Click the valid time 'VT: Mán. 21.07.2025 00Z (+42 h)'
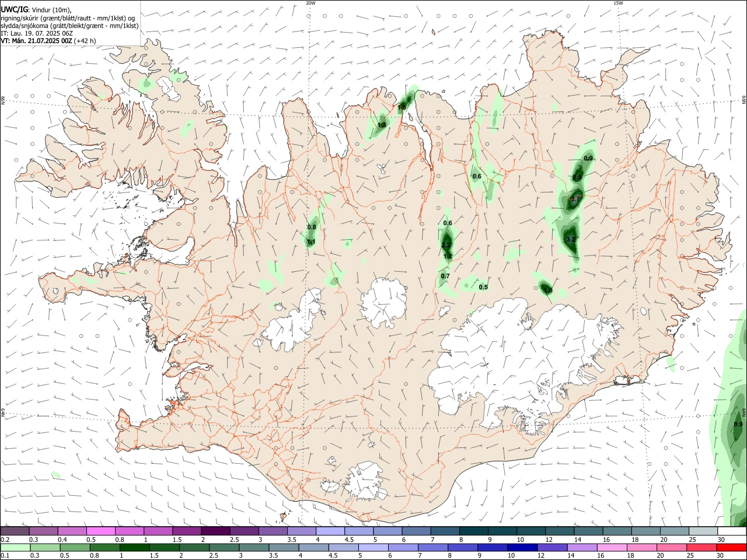This screenshot has height=560, width=747. click(x=48, y=41)
